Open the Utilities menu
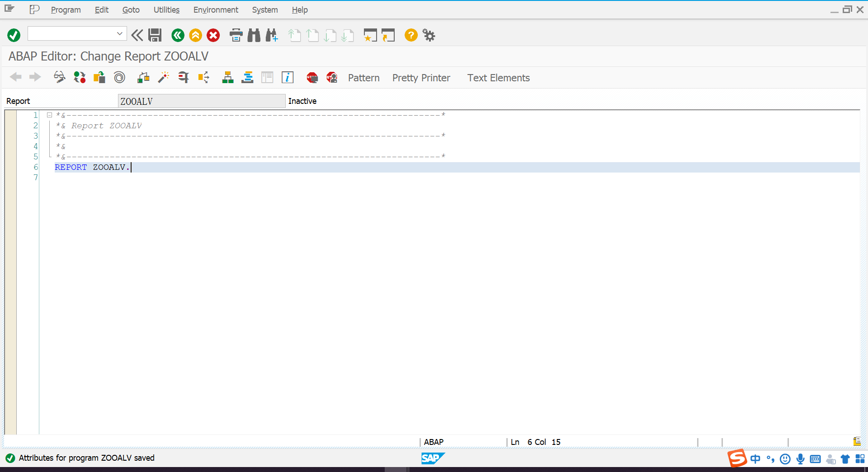The width and height of the screenshot is (868, 472). [166, 9]
